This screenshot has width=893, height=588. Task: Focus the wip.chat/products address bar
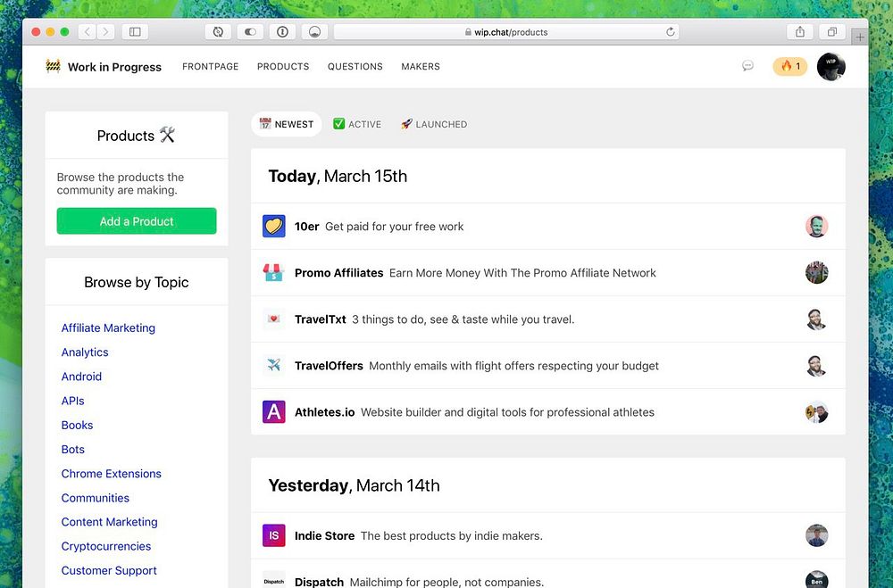tap(505, 32)
